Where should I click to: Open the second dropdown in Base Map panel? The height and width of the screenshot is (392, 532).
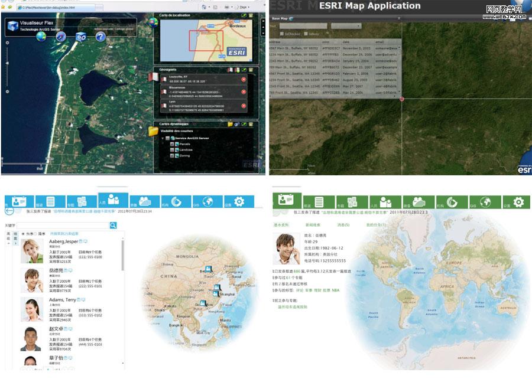click(346, 26)
